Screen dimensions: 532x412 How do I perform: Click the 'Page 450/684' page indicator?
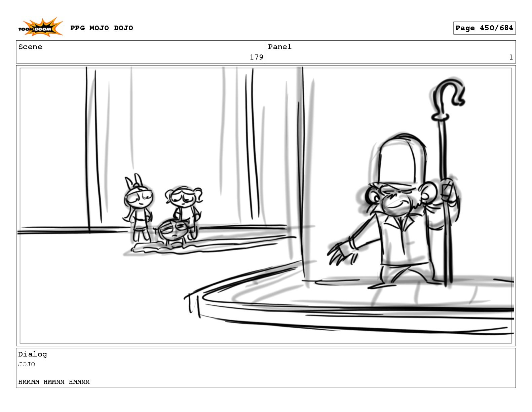pyautogui.click(x=484, y=28)
